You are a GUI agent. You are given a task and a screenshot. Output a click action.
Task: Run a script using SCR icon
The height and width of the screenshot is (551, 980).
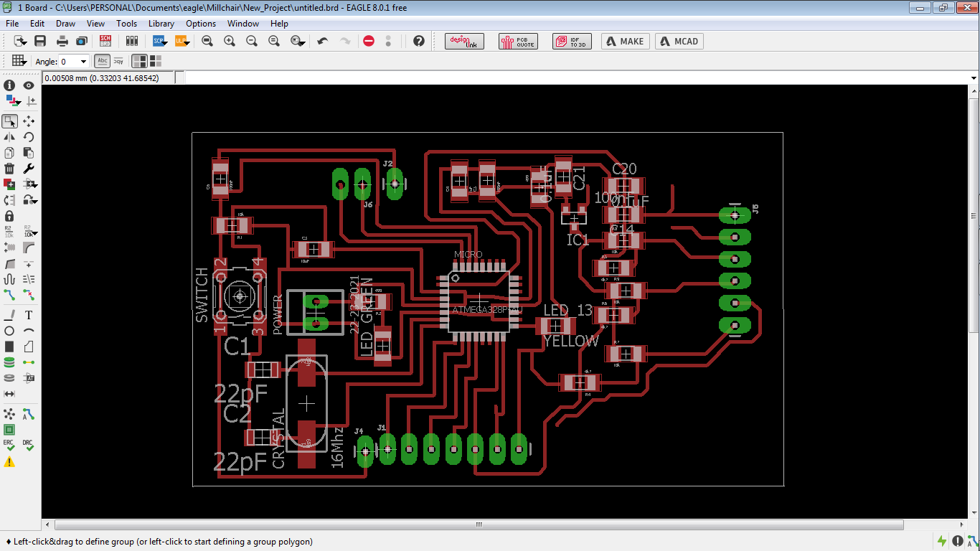(159, 42)
